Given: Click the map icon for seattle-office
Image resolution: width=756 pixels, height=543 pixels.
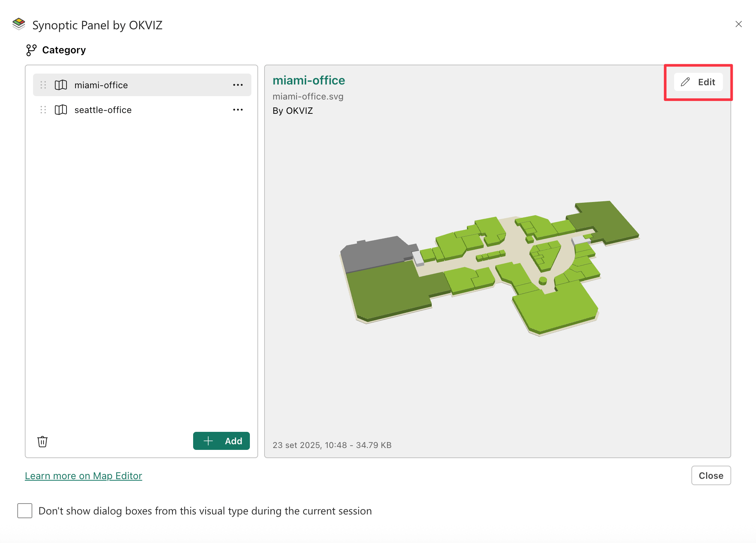Looking at the screenshot, I should [x=61, y=110].
